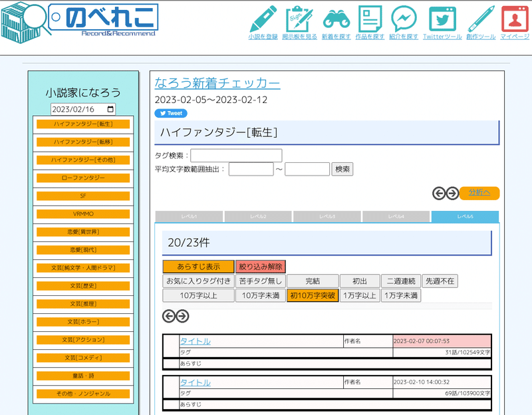Select 恋愛[異世界] genre
532x415 pixels.
pos(83,232)
